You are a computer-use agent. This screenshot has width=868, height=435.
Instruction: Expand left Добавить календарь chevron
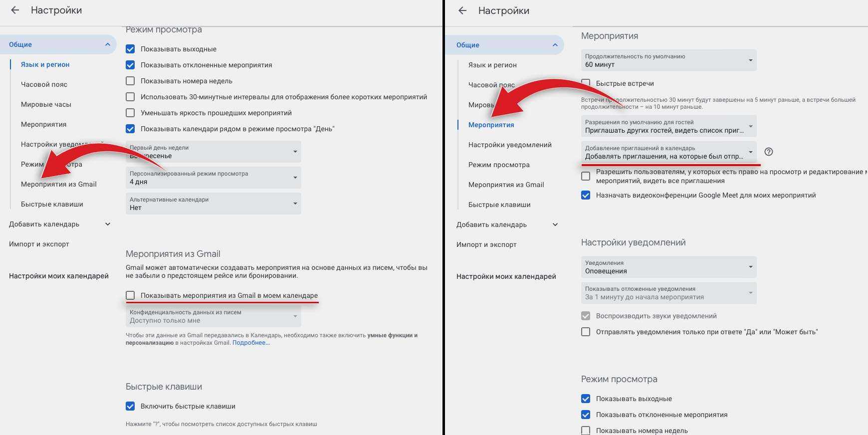[107, 224]
